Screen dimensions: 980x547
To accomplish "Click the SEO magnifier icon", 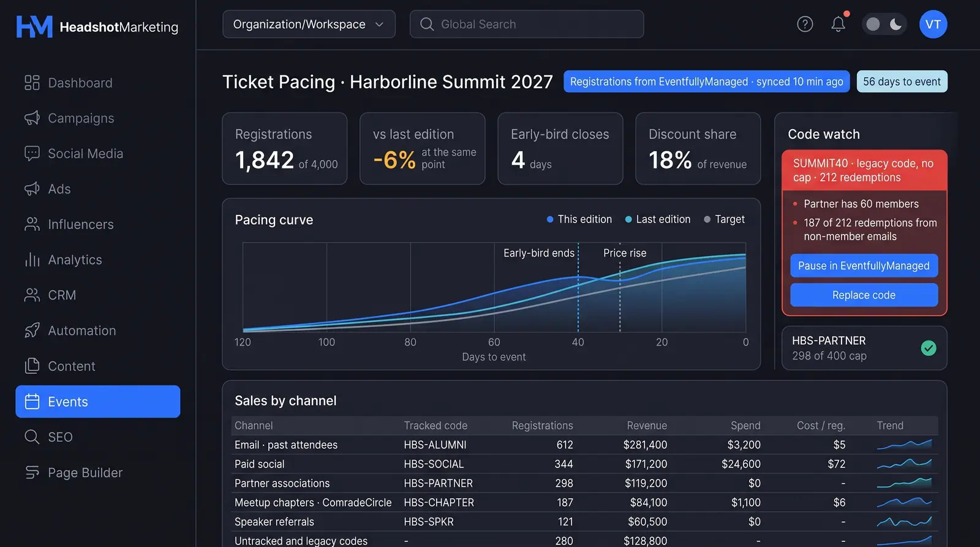I will (32, 437).
